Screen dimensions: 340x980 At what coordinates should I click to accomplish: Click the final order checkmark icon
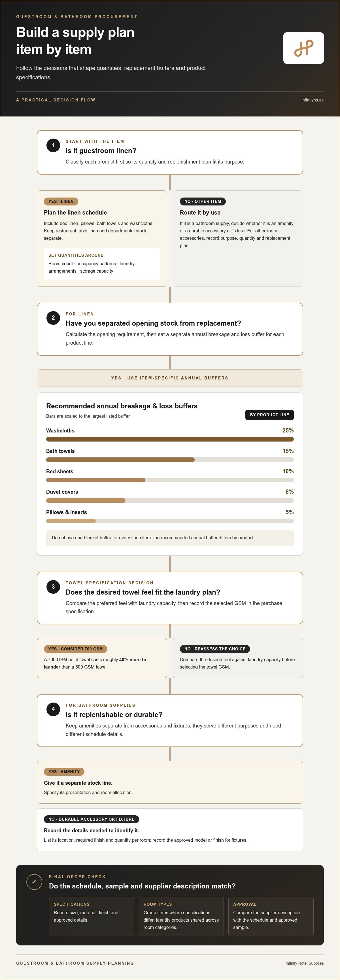34,881
